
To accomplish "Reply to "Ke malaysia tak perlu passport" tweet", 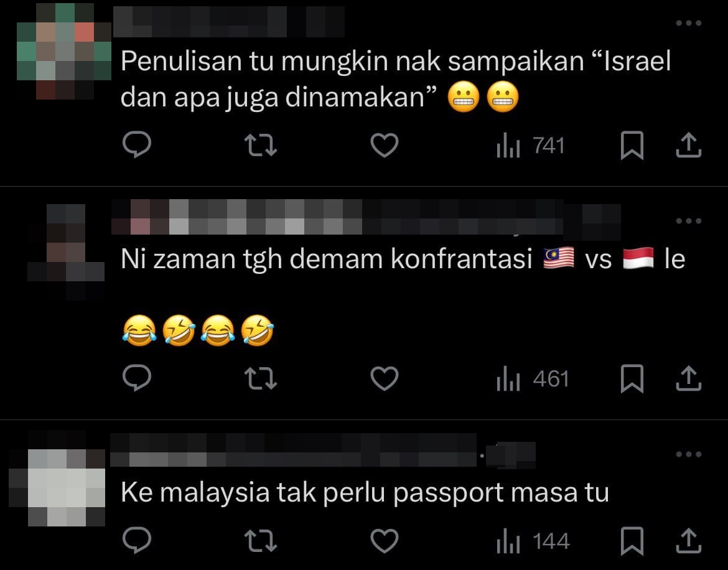I will coord(137,541).
